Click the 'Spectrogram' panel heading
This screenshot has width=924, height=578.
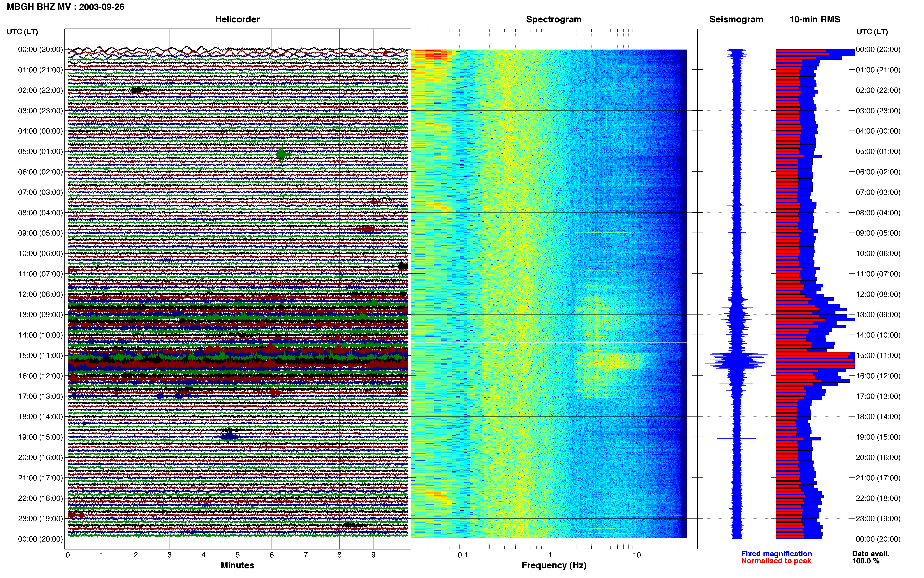pos(554,20)
